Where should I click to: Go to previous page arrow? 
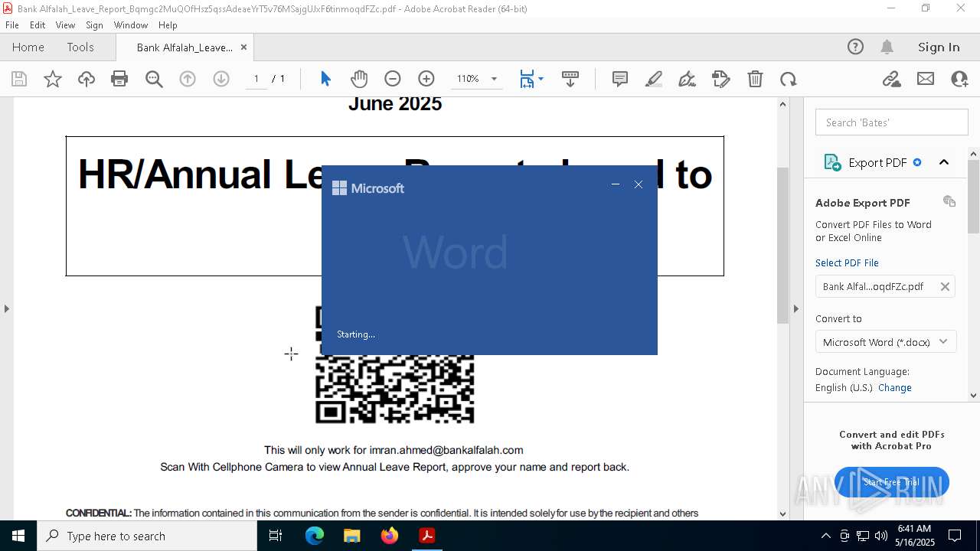[x=188, y=79]
